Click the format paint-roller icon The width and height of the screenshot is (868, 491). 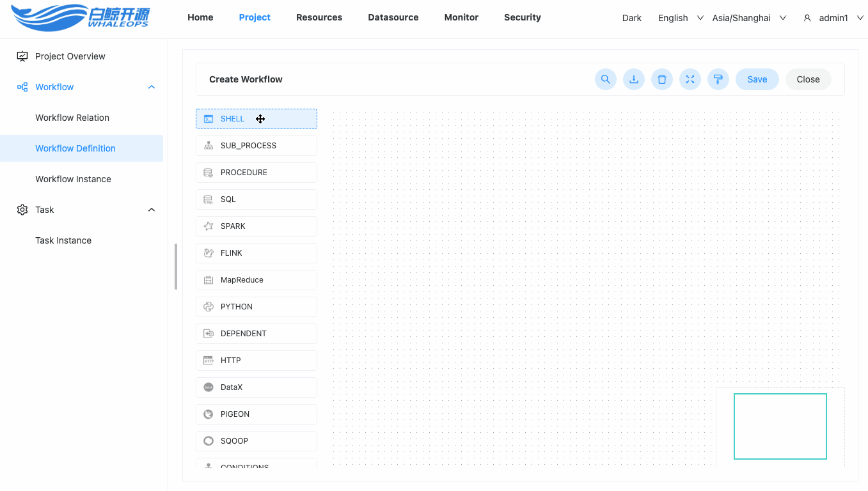click(718, 79)
